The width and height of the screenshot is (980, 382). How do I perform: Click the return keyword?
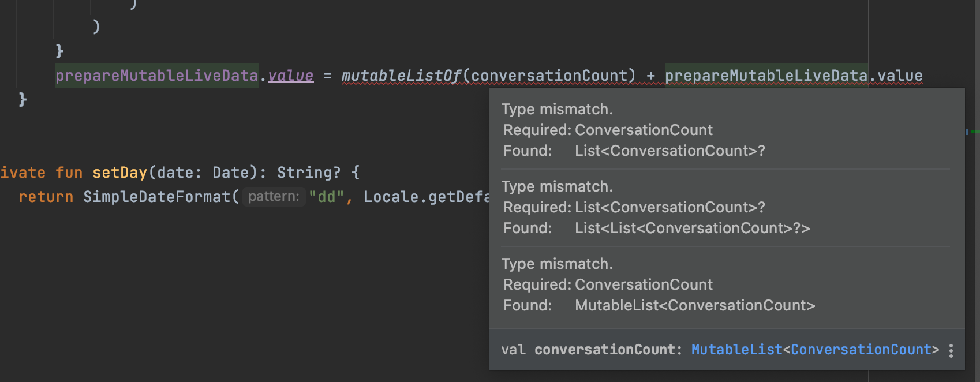click(x=46, y=197)
